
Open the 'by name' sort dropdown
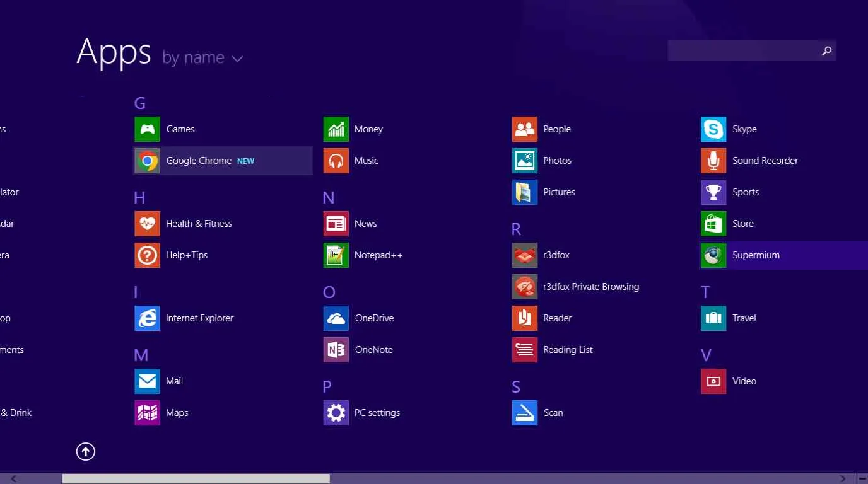coord(202,58)
